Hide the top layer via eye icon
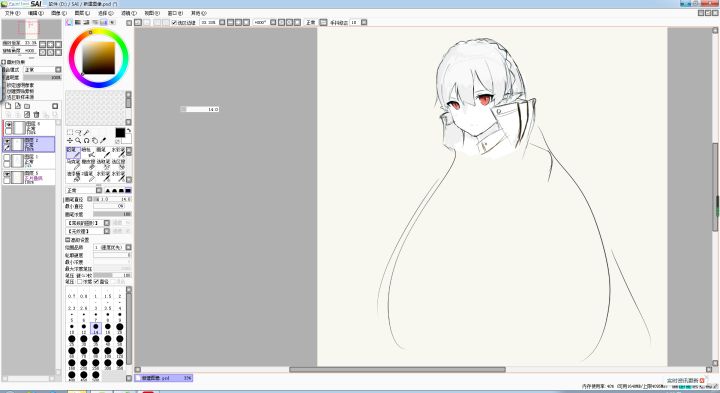 point(8,124)
